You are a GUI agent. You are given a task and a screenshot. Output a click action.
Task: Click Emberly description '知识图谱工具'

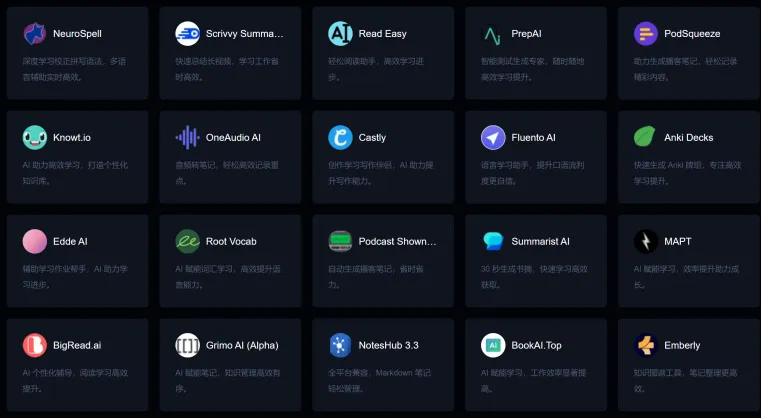[x=656, y=373]
